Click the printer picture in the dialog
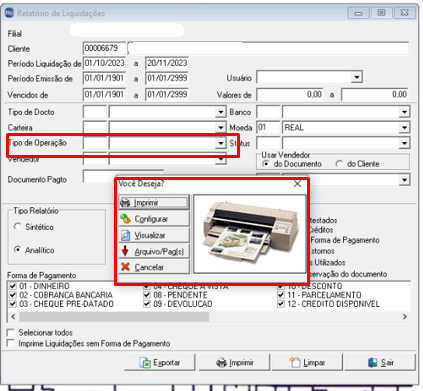 [250, 234]
